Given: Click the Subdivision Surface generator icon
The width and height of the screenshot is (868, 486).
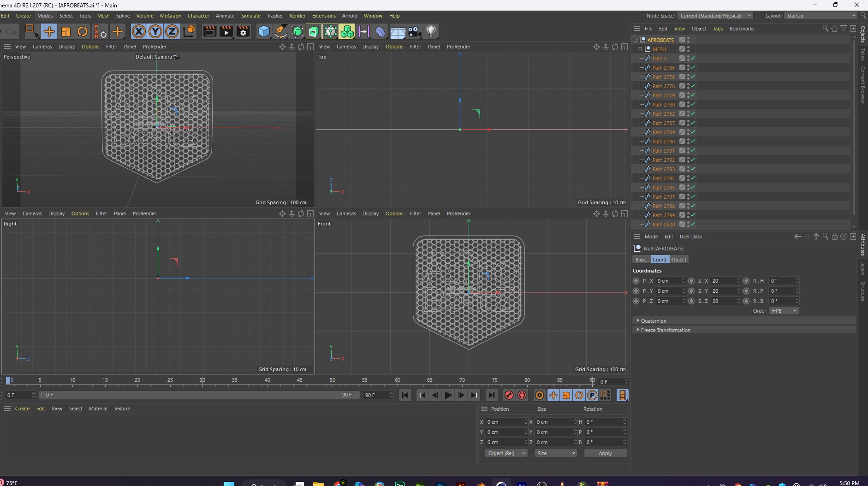Looking at the screenshot, I should click(x=297, y=31).
